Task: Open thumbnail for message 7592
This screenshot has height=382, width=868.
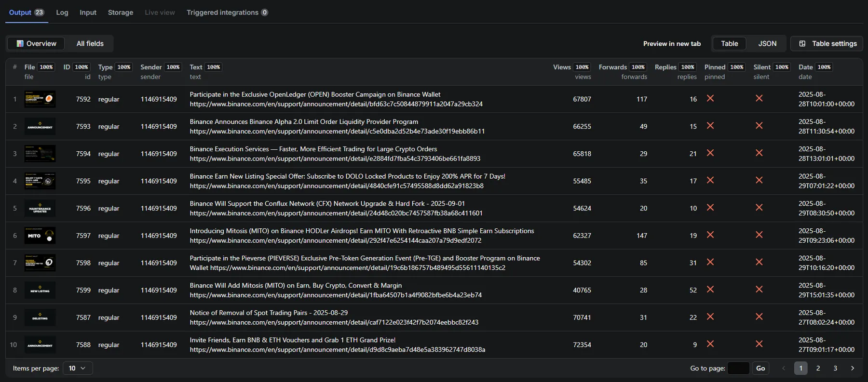Action: tap(40, 99)
